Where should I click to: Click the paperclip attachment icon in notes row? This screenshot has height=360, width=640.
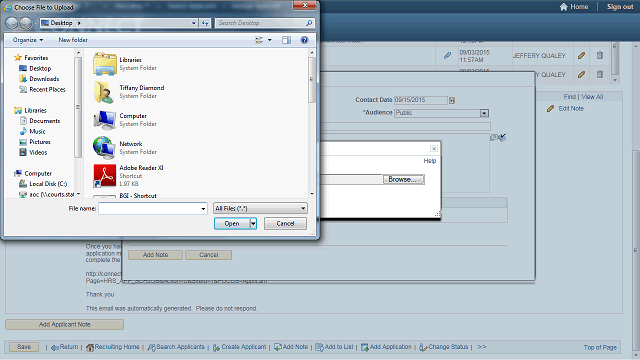click(x=447, y=56)
